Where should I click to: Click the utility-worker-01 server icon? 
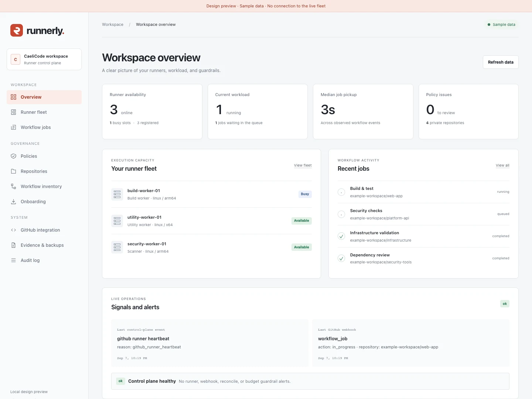click(x=117, y=221)
